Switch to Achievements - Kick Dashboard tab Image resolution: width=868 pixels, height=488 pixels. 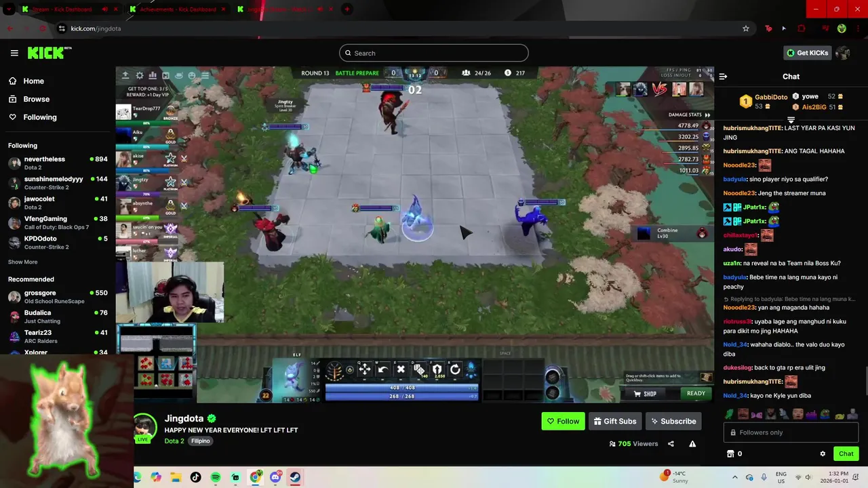click(178, 9)
